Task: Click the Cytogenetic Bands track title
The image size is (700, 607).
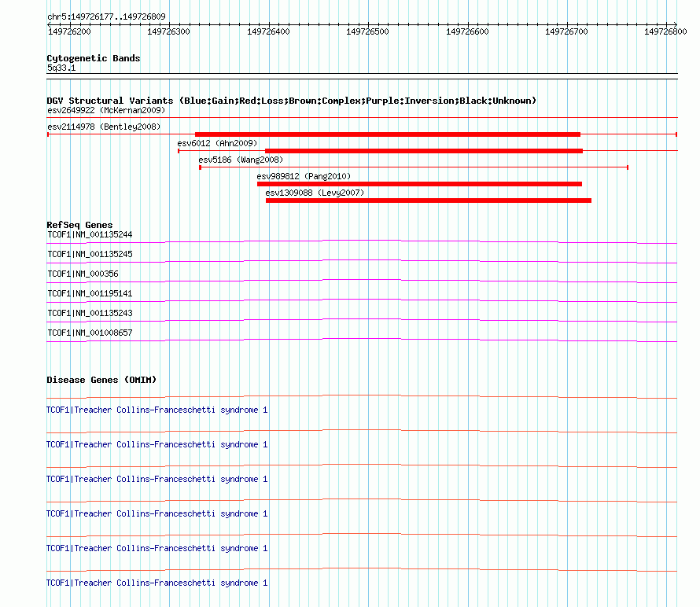Action: click(x=94, y=58)
